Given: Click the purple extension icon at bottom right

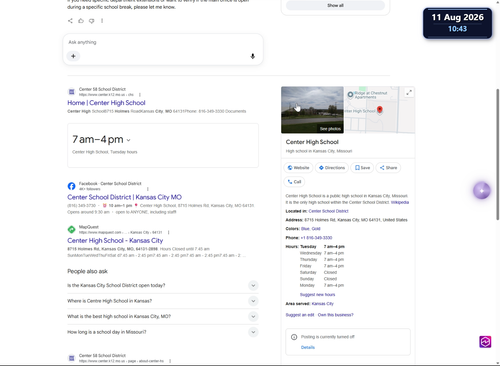Looking at the screenshot, I should click(485, 342).
